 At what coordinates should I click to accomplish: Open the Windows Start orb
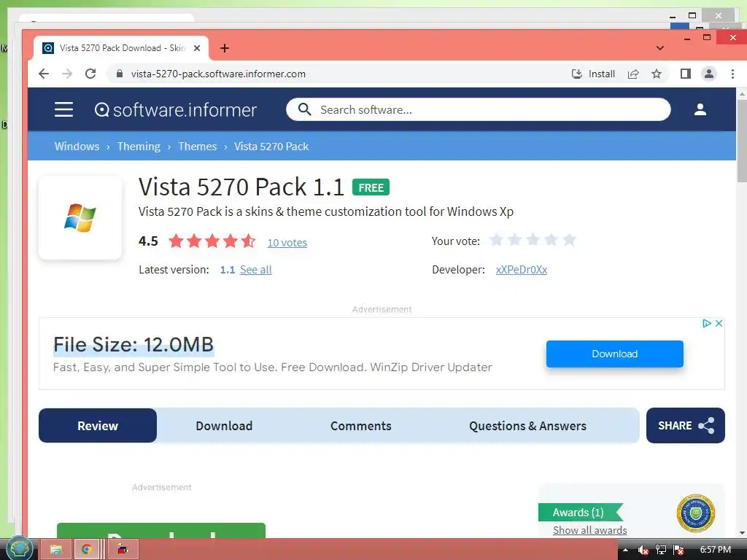click(x=19, y=548)
